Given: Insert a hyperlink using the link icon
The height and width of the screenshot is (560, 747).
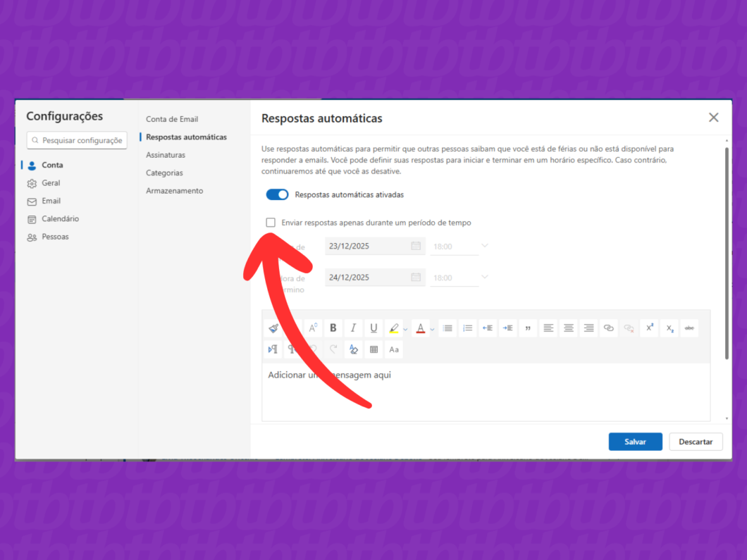Looking at the screenshot, I should click(608, 328).
